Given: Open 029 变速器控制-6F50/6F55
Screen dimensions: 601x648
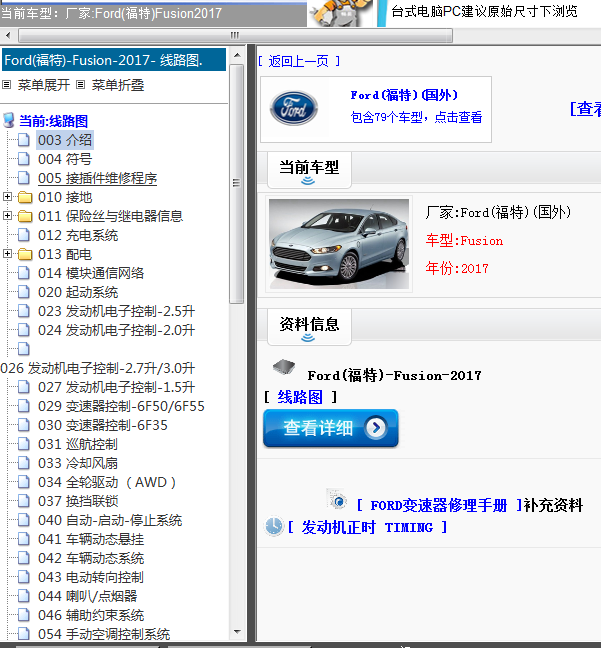Looking at the screenshot, I should coord(121,406).
